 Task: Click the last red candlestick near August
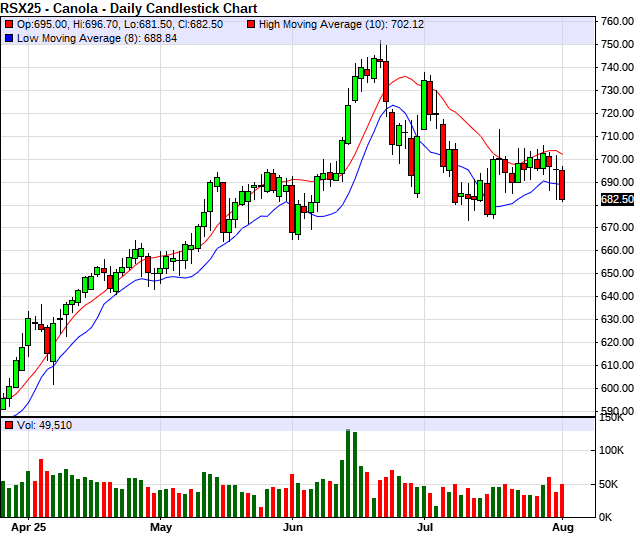pyautogui.click(x=562, y=185)
